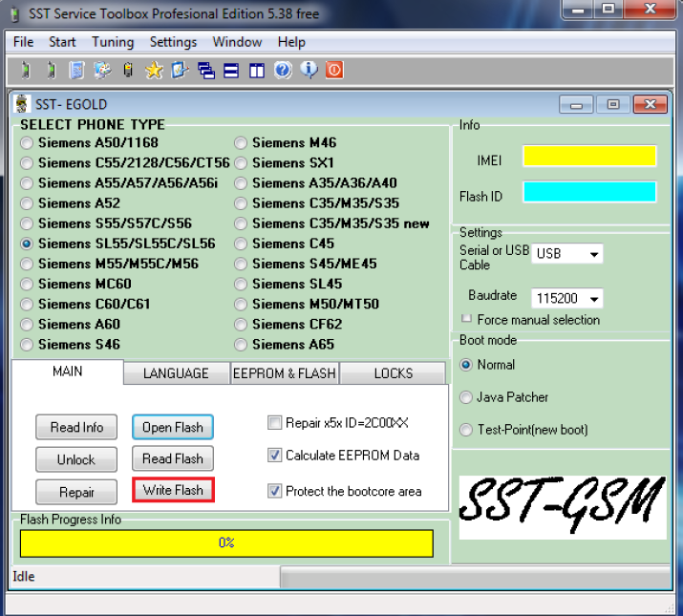The image size is (683, 616).
Task: Click the cyan Flash ID field
Action: pyautogui.click(x=589, y=192)
